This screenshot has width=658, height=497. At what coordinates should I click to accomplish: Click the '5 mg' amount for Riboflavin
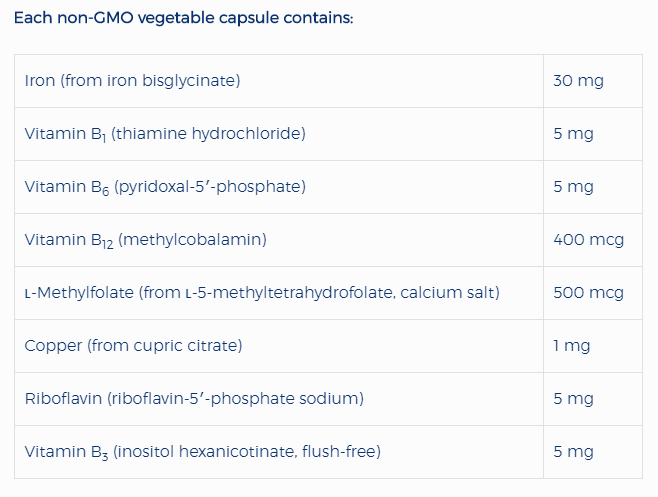click(x=573, y=399)
